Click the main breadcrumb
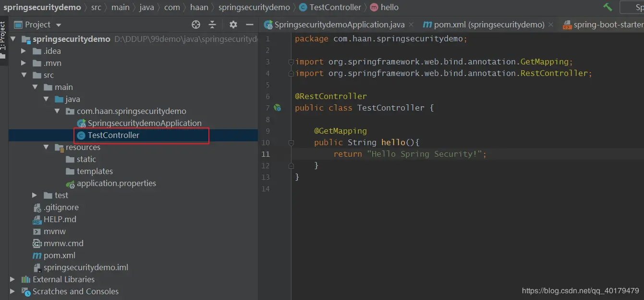Viewport: 644px width, 300px height. click(x=121, y=7)
